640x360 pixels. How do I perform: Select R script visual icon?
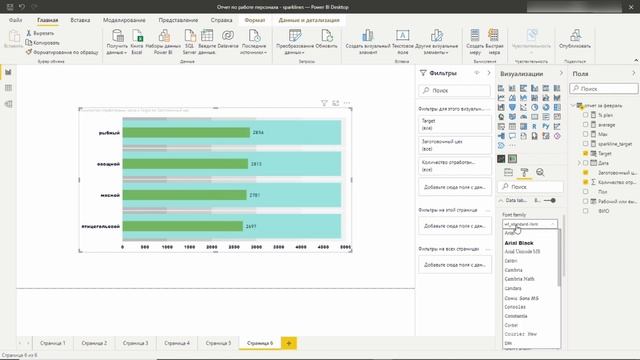534,127
